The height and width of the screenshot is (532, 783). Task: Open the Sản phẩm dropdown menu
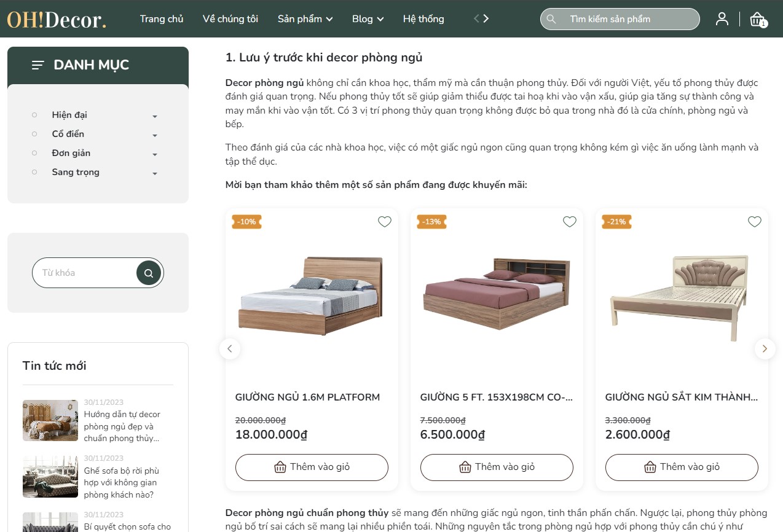[305, 19]
